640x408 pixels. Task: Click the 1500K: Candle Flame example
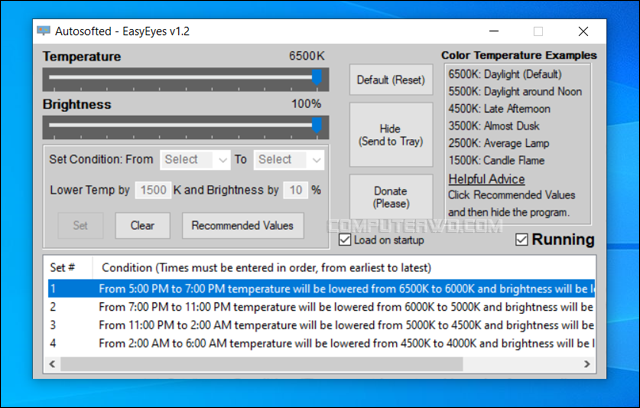(496, 160)
